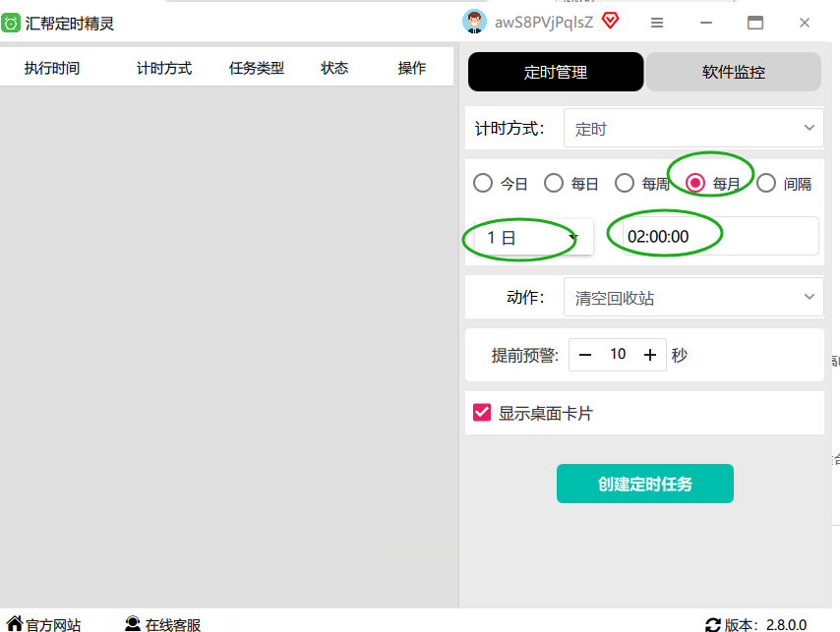840x632 pixels.
Task: Click the 操作 column header
Action: click(412, 68)
